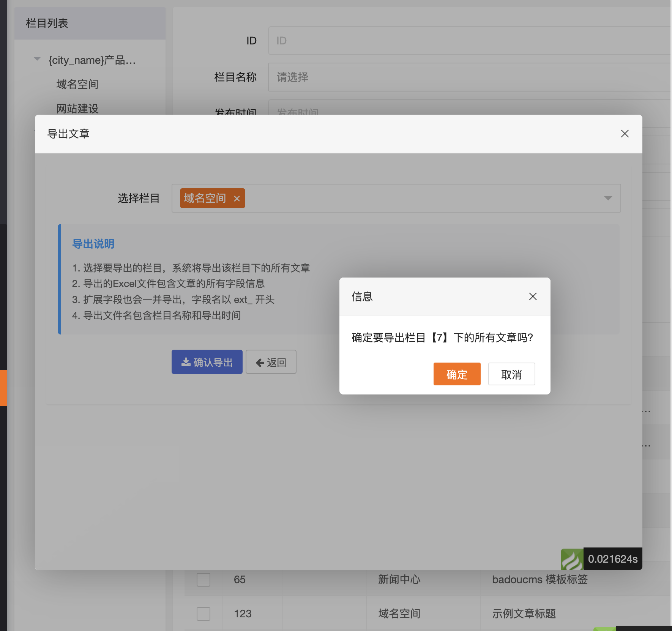Open the 选择栏目 dropdown arrow
The width and height of the screenshot is (672, 631).
pos(608,198)
